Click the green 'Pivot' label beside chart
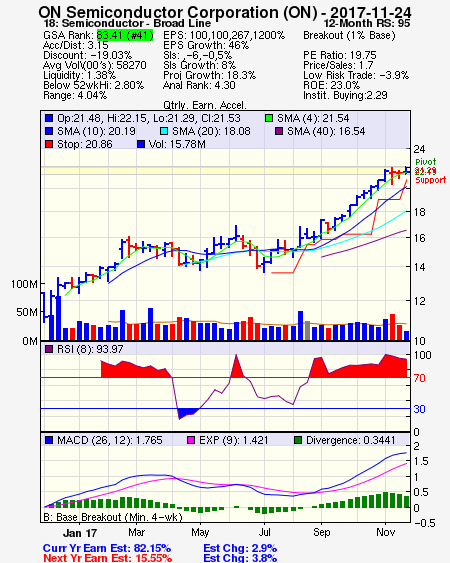 coord(426,162)
